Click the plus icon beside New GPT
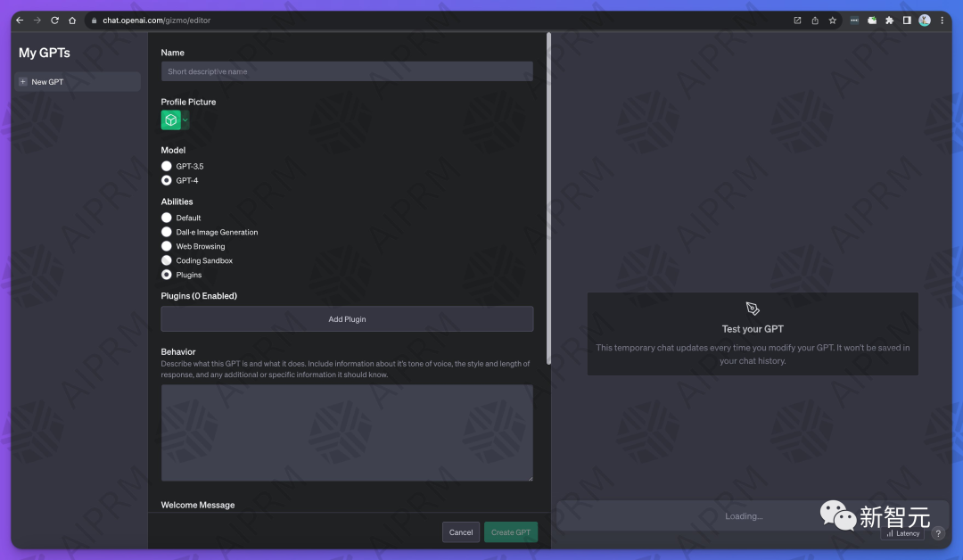The image size is (963, 560). 22,82
